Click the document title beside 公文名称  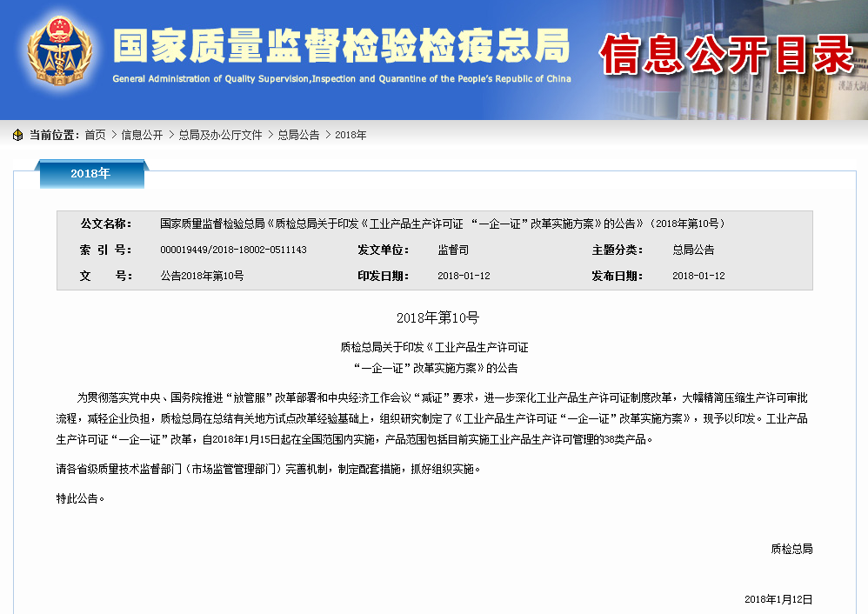[x=442, y=224]
